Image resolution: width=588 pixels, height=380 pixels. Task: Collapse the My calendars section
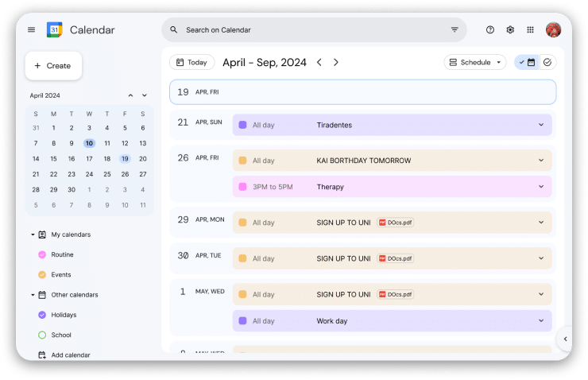tap(33, 235)
